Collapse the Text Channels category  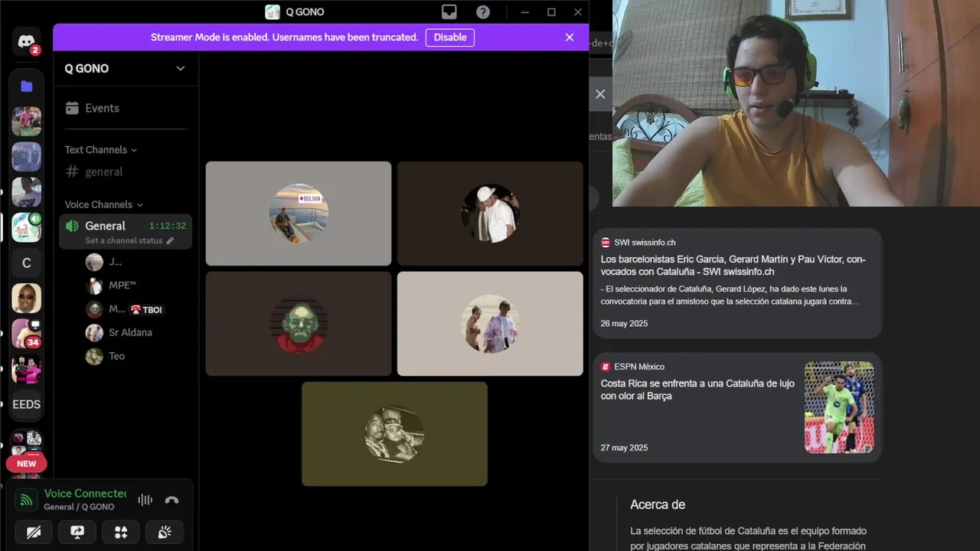[x=100, y=150]
